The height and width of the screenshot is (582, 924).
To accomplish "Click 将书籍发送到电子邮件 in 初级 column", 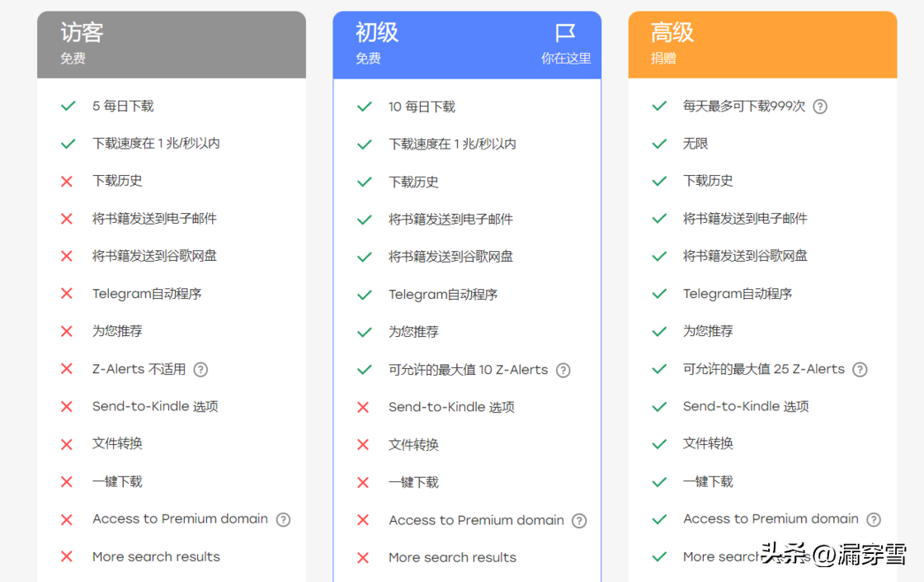I will tap(450, 220).
